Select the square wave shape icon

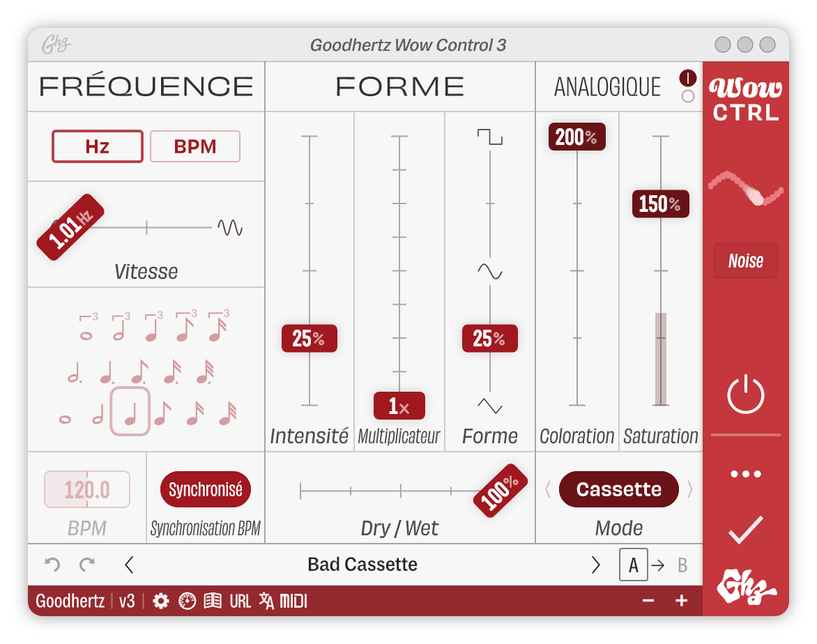(489, 137)
